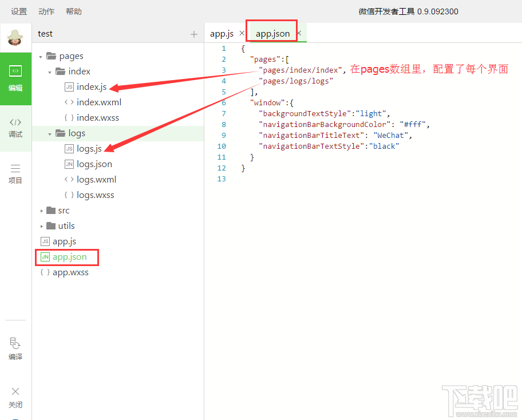The height and width of the screenshot is (420, 522).
Task: Select the pages folder label
Action: coord(71,56)
